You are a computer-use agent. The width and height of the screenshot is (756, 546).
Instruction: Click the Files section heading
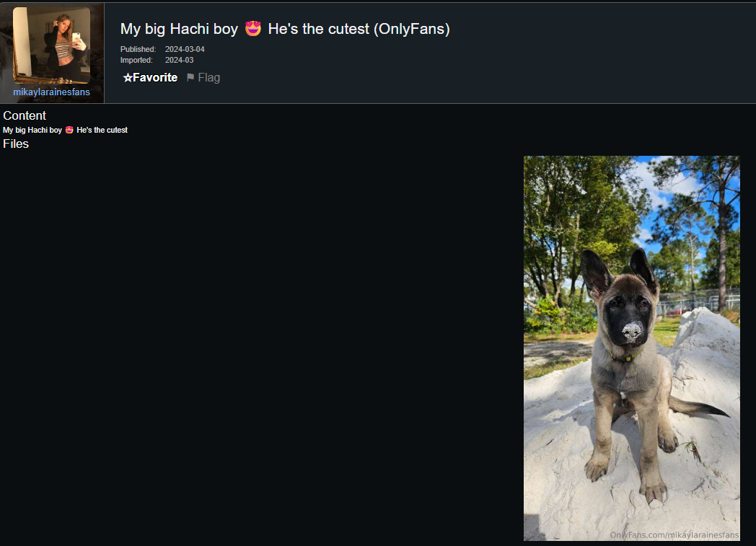point(16,144)
